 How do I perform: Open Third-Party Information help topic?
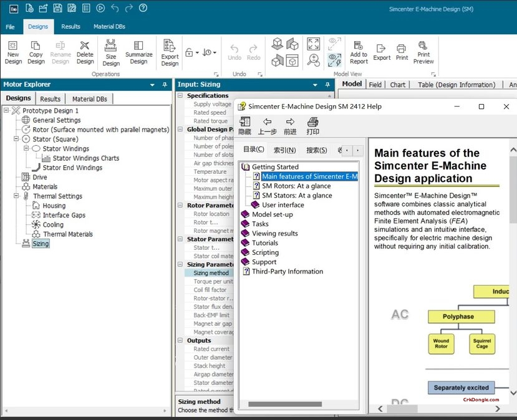tap(287, 272)
